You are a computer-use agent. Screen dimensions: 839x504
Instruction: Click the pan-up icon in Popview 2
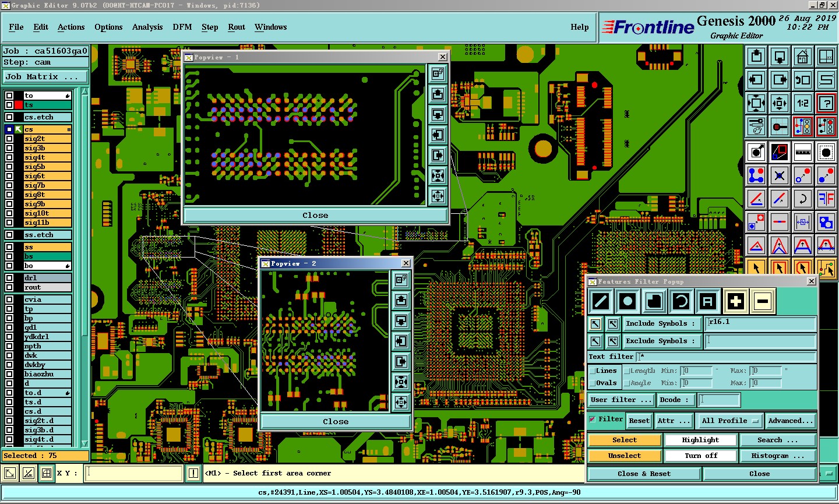tap(401, 300)
